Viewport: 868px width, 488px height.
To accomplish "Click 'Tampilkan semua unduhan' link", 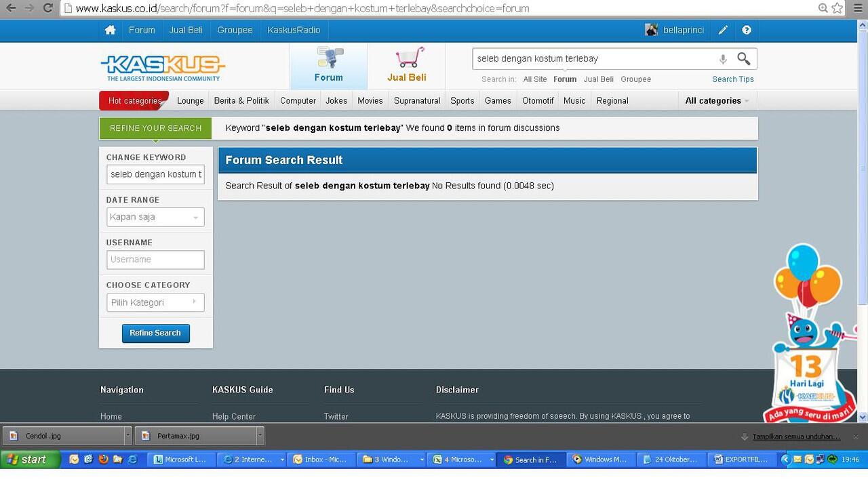I will [x=796, y=436].
